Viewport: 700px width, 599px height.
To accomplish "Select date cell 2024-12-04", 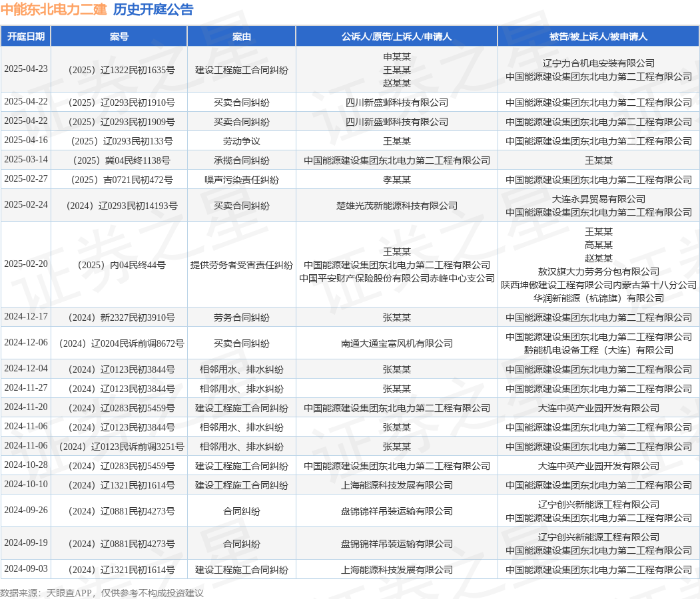I will click(x=26, y=368).
